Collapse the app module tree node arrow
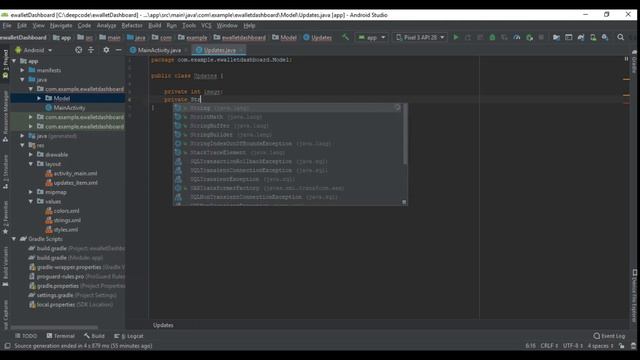This screenshot has height=360, width=640. point(14,61)
